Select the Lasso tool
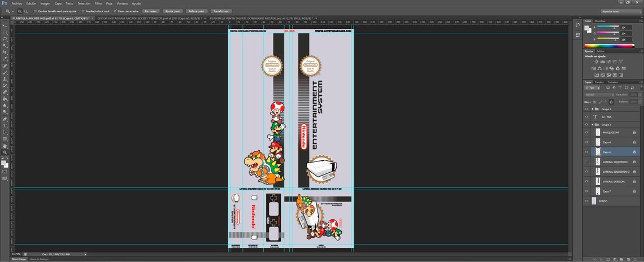 [5, 38]
